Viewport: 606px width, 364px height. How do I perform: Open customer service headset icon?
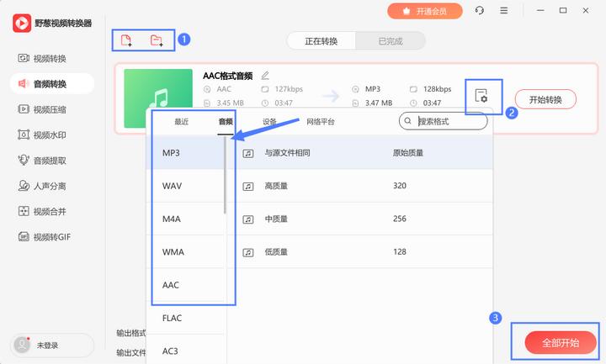pyautogui.click(x=479, y=10)
